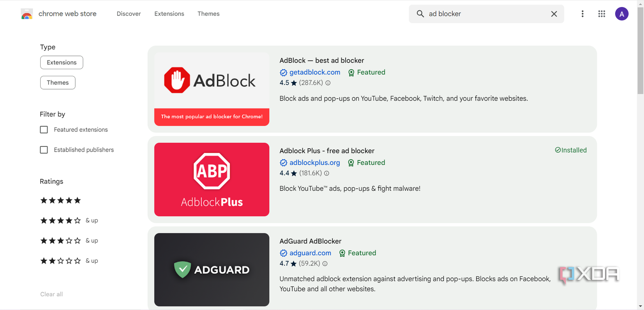Open the getadblock.com publisher link
Screen dimensions: 644x310
[x=315, y=72]
